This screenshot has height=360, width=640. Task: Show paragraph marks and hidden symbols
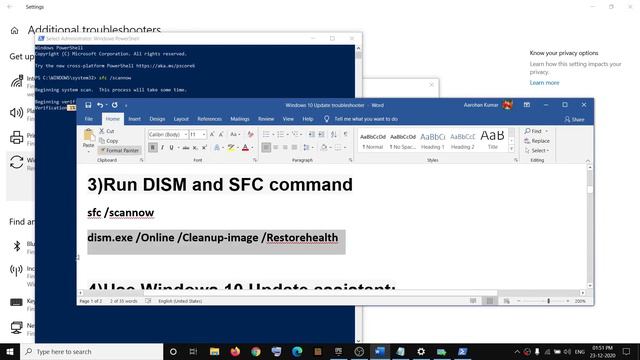pyautogui.click(x=346, y=134)
